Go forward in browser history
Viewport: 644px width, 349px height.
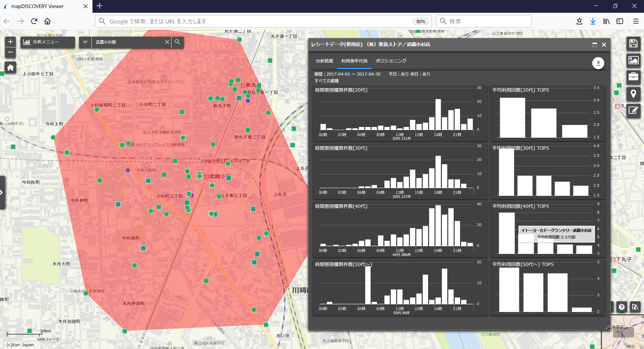pyautogui.click(x=21, y=21)
